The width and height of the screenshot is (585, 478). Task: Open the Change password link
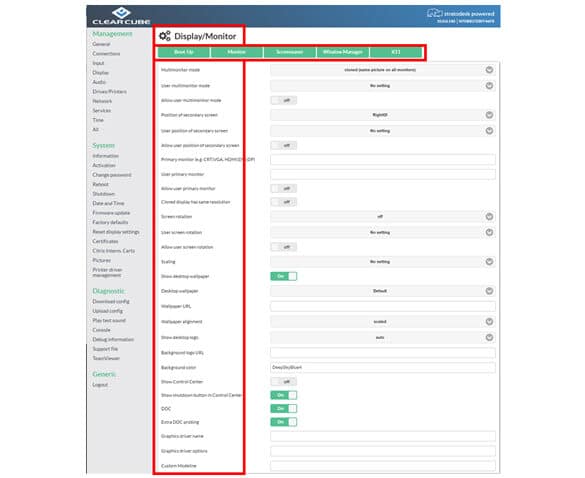pyautogui.click(x=112, y=175)
